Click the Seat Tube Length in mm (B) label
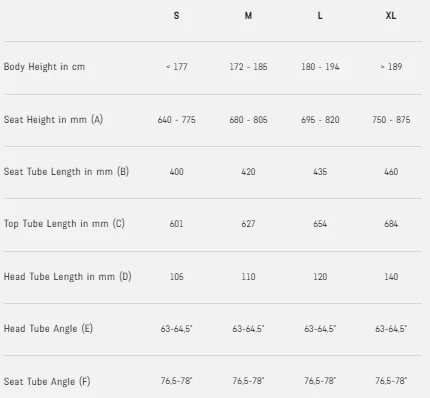This screenshot has height=398, width=430. click(66, 171)
